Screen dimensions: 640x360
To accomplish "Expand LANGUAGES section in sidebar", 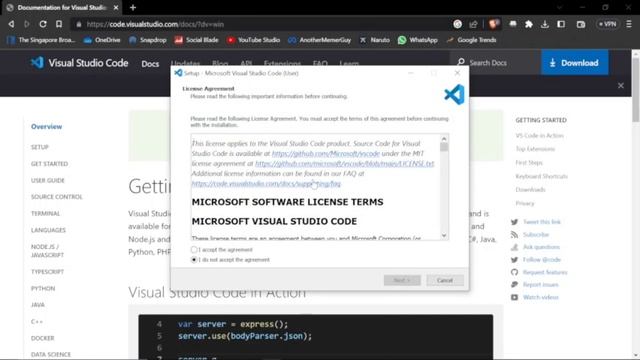I will pos(48,230).
